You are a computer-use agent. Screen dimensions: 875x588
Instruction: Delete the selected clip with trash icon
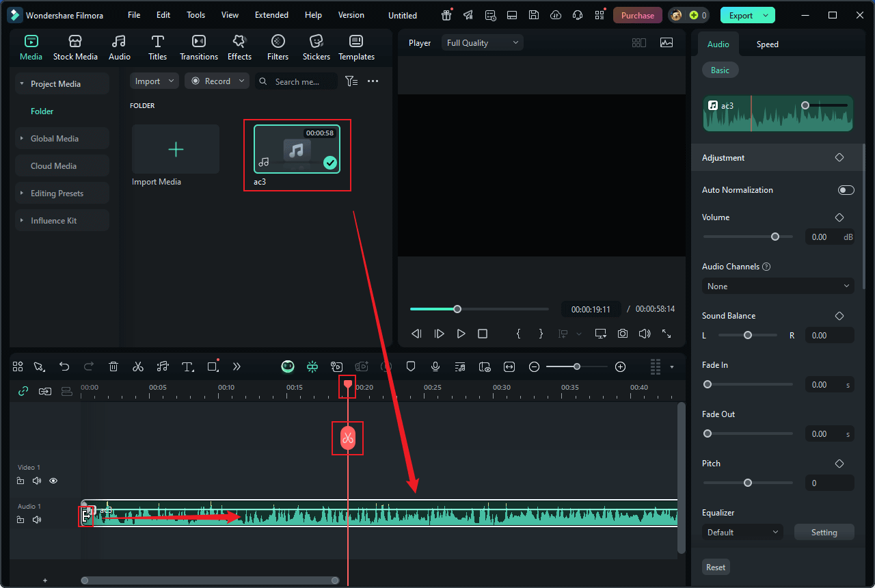pos(113,367)
